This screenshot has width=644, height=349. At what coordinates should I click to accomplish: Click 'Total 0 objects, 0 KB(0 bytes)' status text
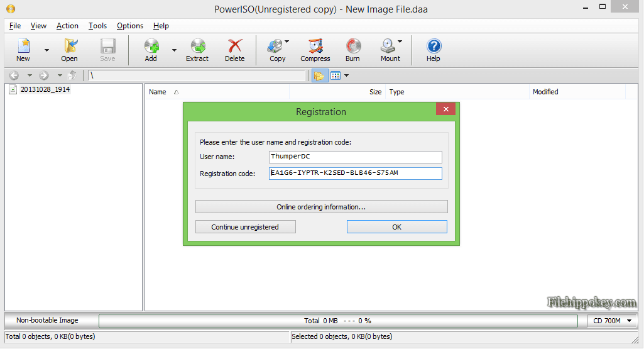tap(50, 336)
